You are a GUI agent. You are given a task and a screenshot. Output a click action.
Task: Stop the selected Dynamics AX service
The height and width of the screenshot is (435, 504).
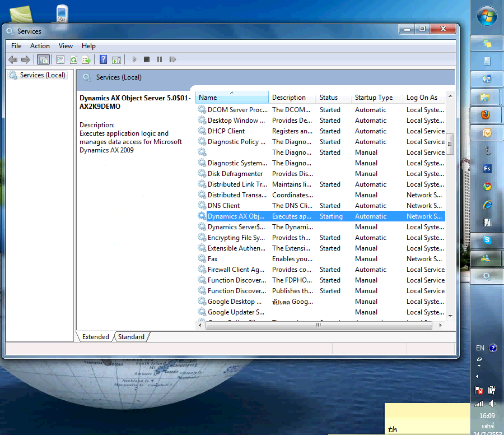[147, 59]
